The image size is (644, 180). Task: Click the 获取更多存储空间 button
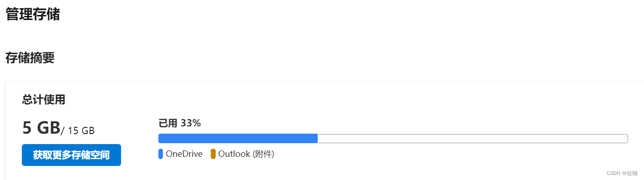(x=71, y=155)
